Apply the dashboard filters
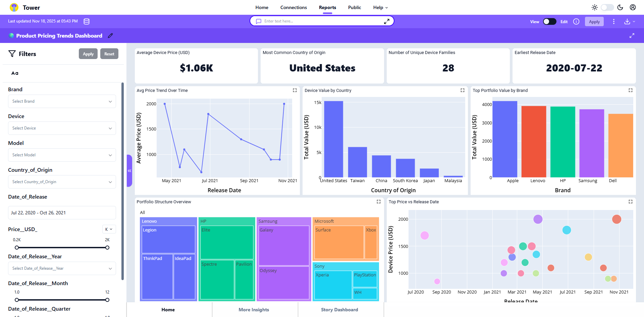Viewport: 644px width, 317px height. click(x=88, y=54)
